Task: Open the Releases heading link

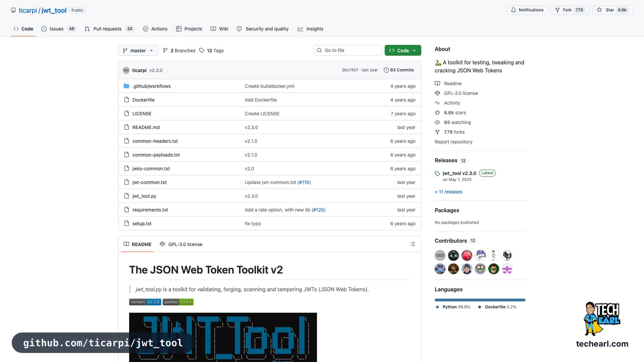Action: [x=451, y=160]
